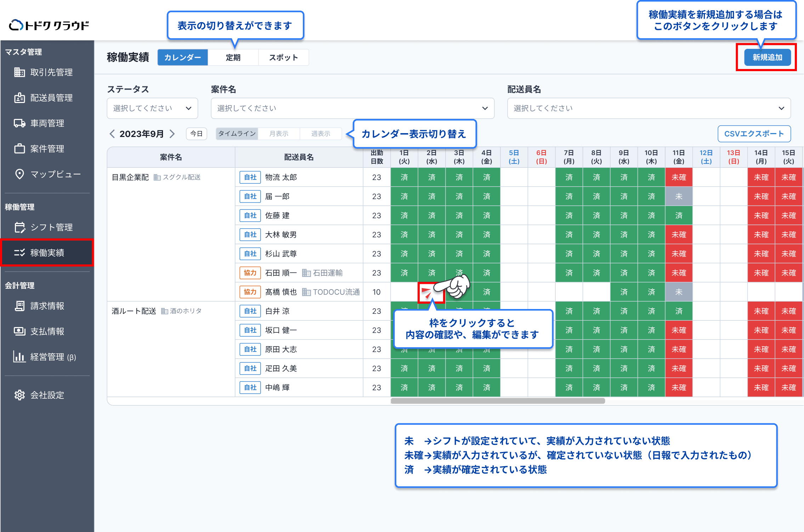Click the 会社設定 gear icon
Screen dimensions: 804x532
tap(19, 395)
